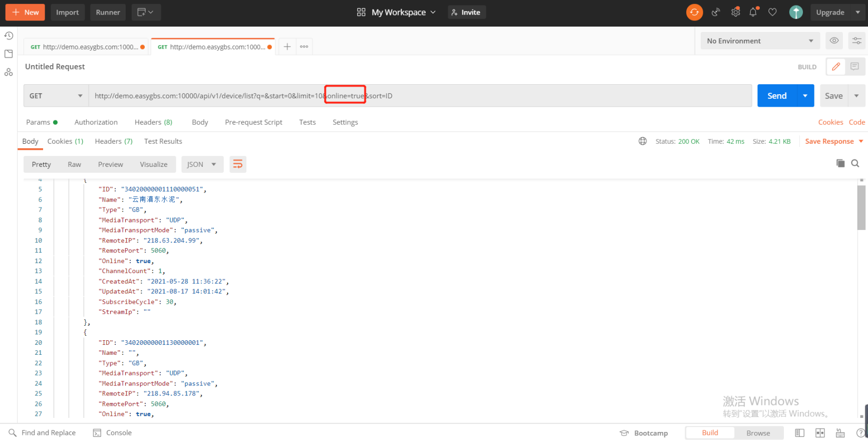This screenshot has height=440, width=868.
Task: Click the Invite button
Action: 466,12
